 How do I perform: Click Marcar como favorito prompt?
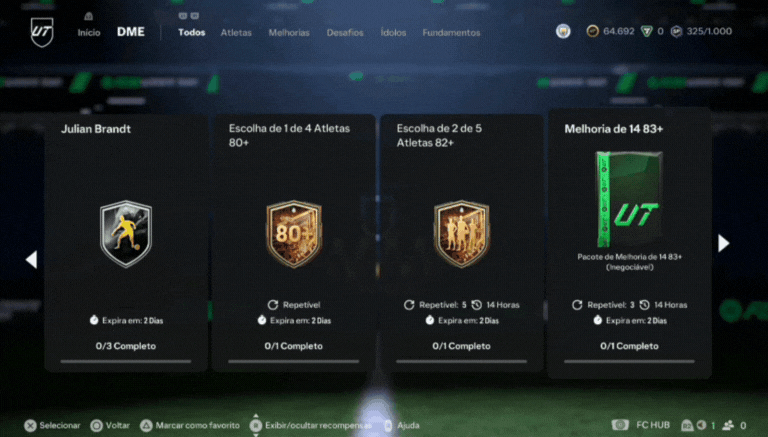click(x=190, y=425)
